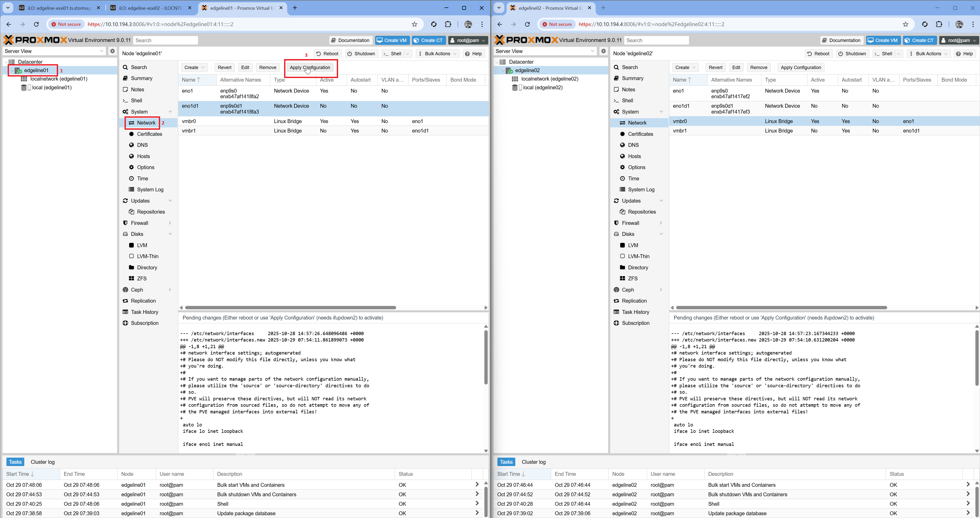Open Bulk Actions dropdown for edgeline01
The image size is (980, 518).
(x=438, y=54)
